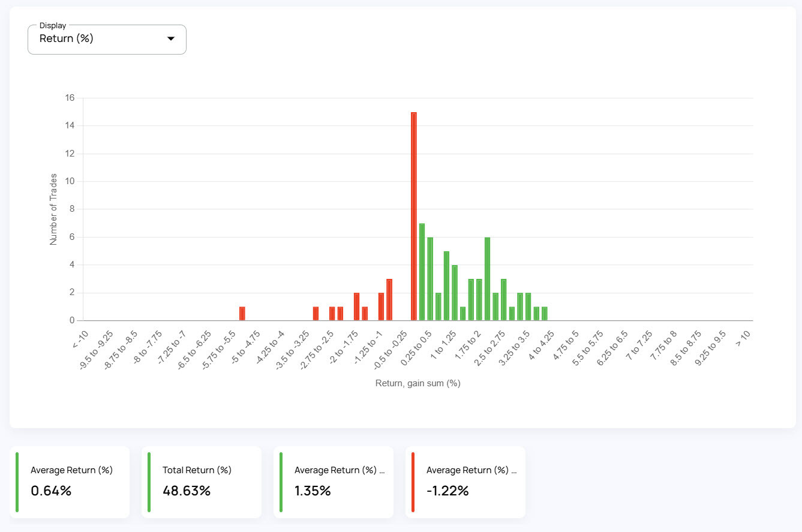Click the y-axis tick label '10'
The width and height of the screenshot is (802, 532).
[70, 182]
